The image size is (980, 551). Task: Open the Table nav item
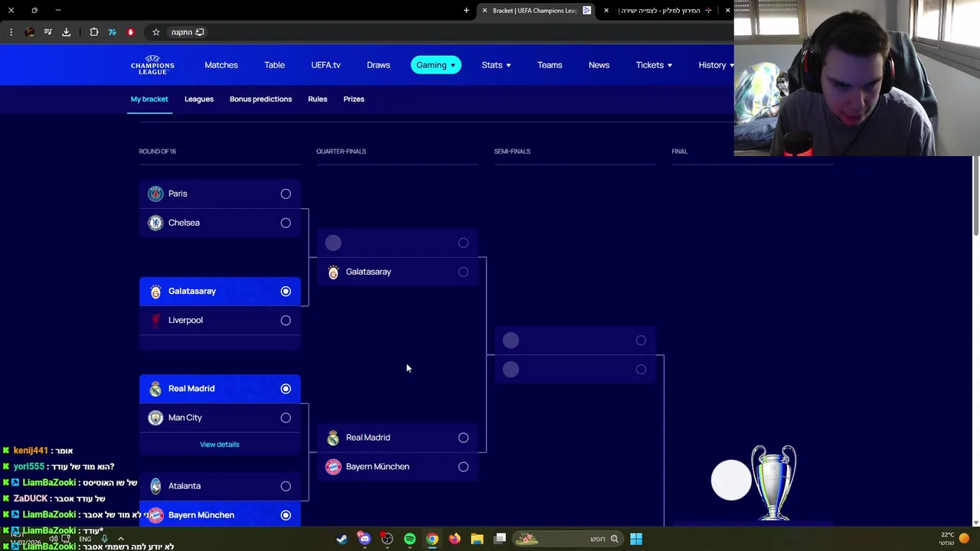tap(274, 65)
